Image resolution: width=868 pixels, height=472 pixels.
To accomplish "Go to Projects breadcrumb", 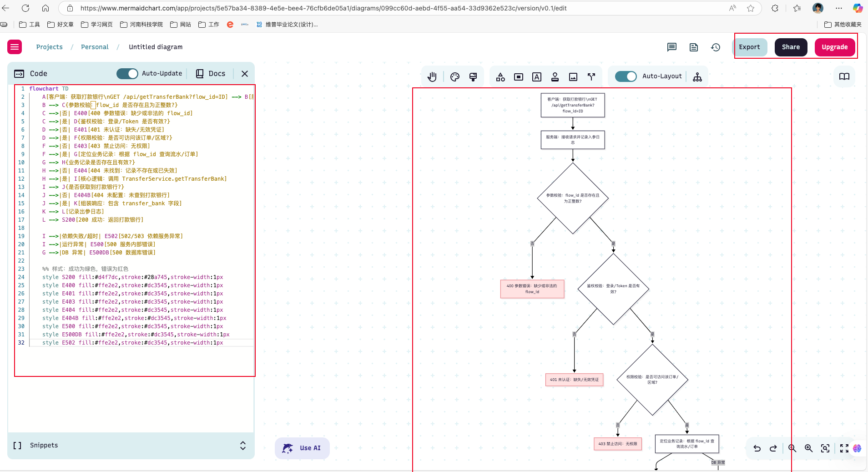I will coord(50,47).
